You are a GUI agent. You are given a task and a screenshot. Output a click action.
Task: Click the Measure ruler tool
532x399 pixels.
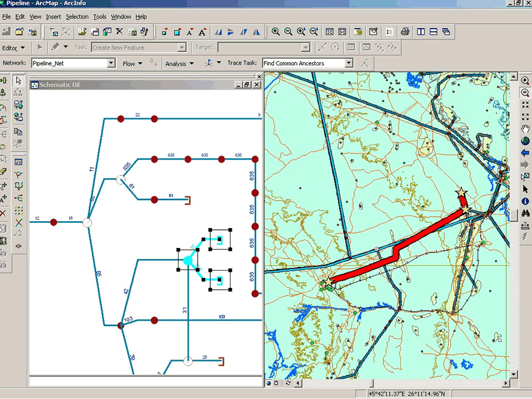point(525,225)
